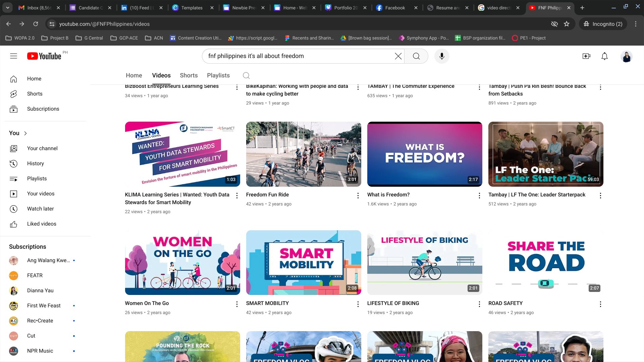Play the What Is Freedom? thumbnail
Image resolution: width=644 pixels, height=362 pixels.
(425, 154)
